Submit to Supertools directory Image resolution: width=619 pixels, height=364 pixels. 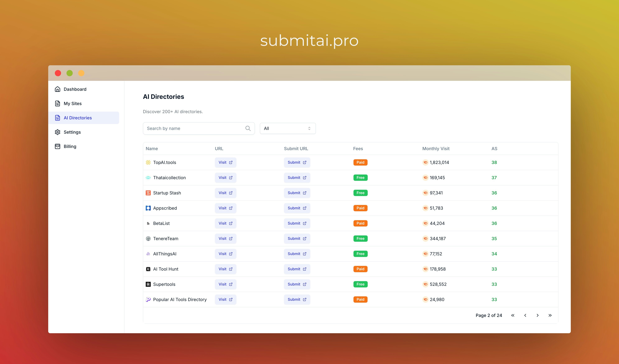click(x=297, y=284)
